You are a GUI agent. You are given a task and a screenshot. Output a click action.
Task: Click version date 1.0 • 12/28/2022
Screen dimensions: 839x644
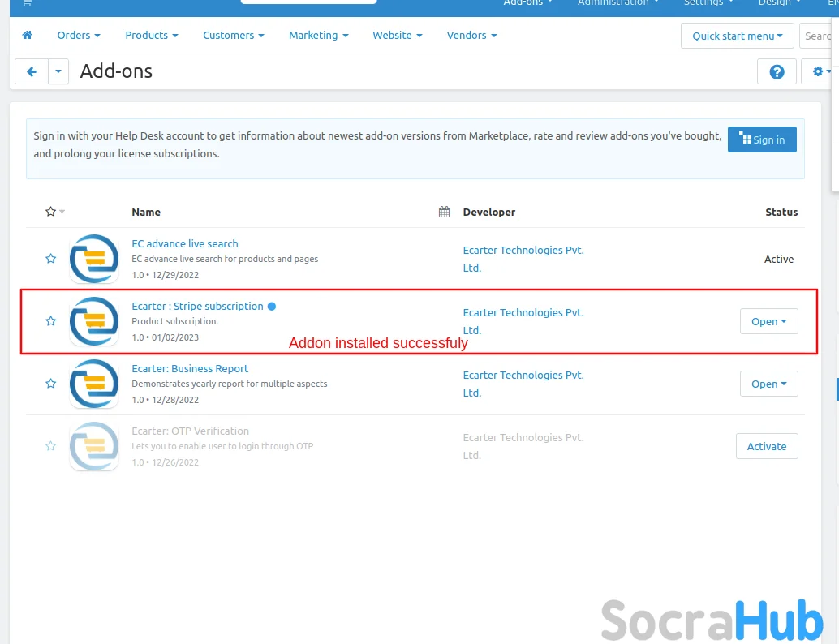tap(166, 400)
